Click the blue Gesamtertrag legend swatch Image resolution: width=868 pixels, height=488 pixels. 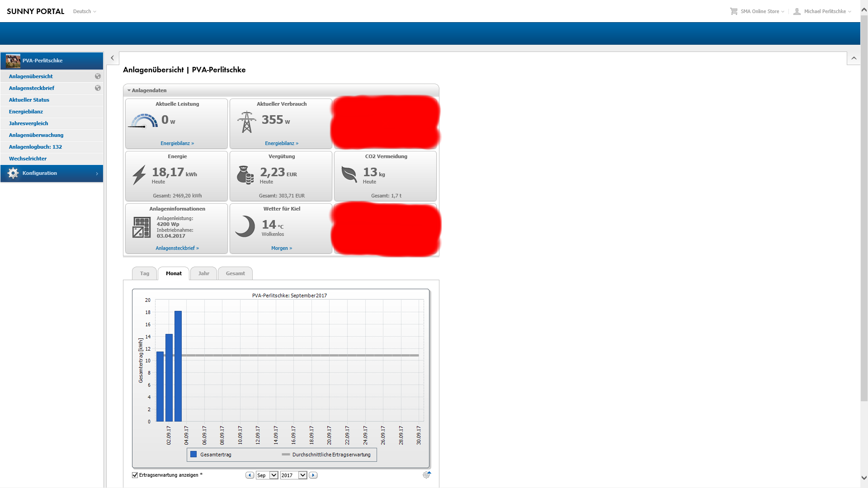pos(193,455)
